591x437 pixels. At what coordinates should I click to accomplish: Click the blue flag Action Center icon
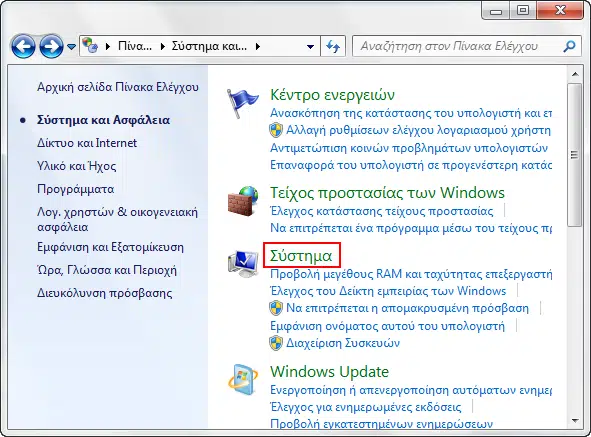click(242, 103)
